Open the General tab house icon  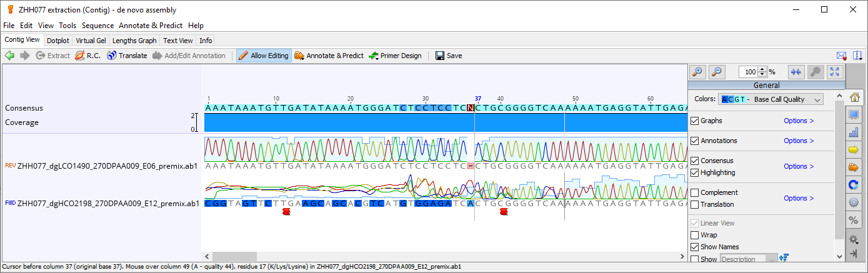coord(854,97)
